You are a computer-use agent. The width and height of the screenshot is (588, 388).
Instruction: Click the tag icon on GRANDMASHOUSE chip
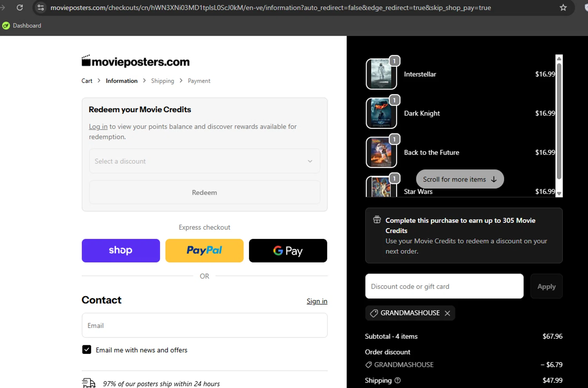[x=374, y=313]
